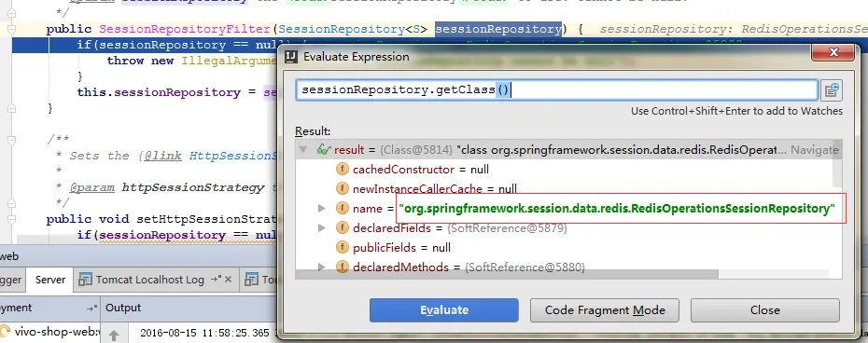Click the Output panel header
868x343 pixels.
(123, 308)
